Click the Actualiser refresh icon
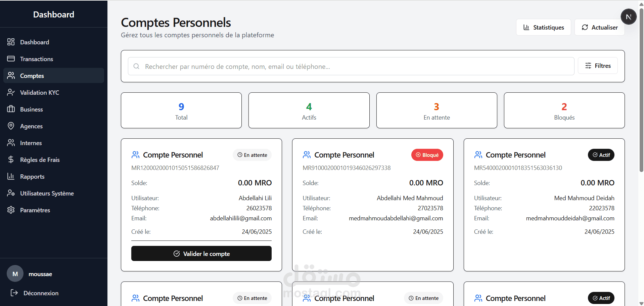644x306 pixels. 585,27
